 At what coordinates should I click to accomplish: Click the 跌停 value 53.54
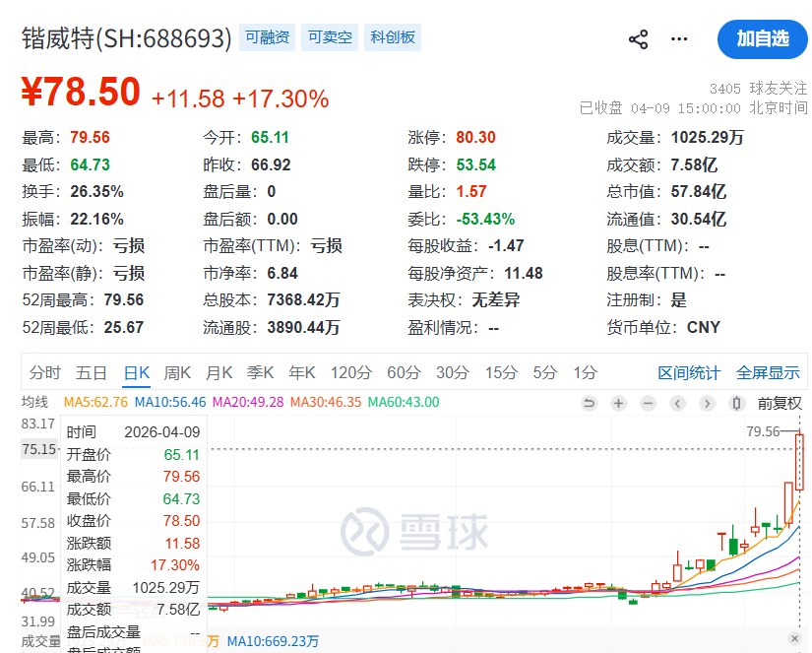[475, 164]
